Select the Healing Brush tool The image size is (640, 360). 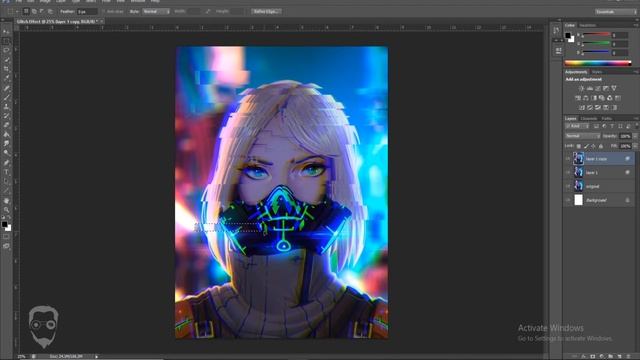(6, 88)
